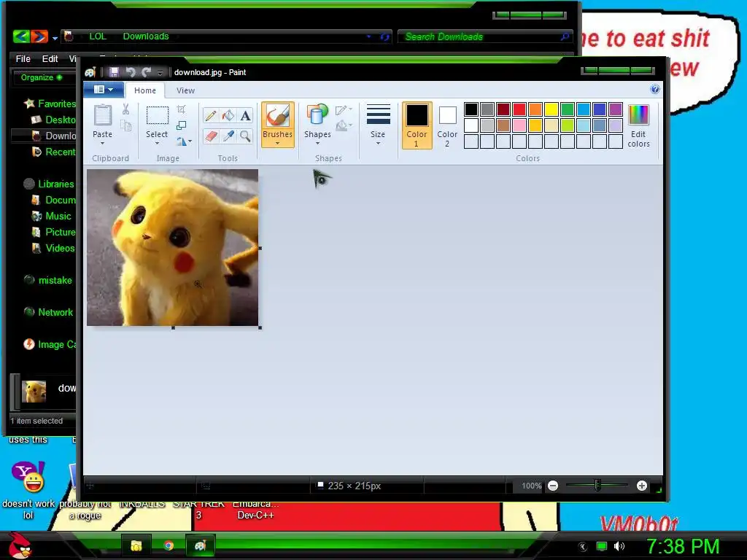Viewport: 747px width, 560px height.
Task: Select Music library in Explorer sidebar
Action: pyautogui.click(x=52, y=216)
